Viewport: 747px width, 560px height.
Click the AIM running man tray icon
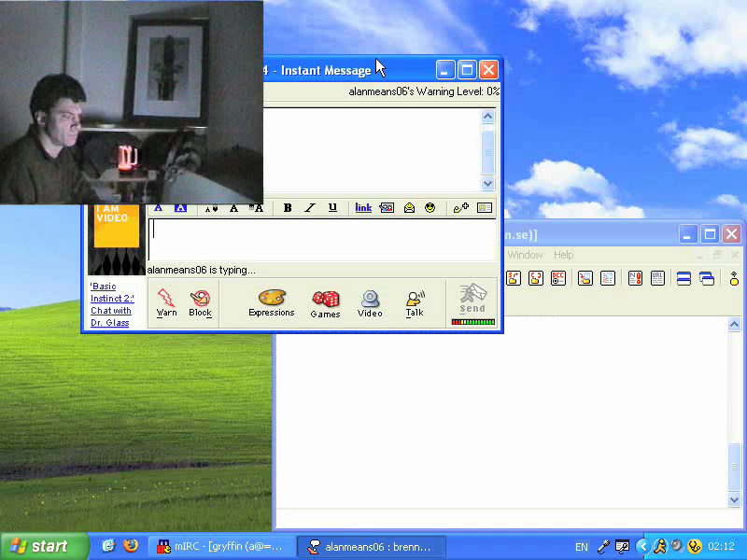[661, 546]
